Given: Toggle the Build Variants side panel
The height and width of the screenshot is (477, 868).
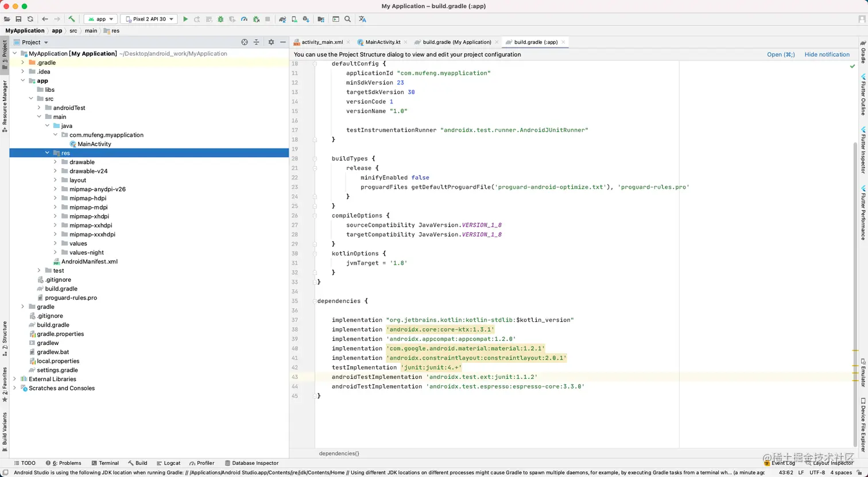Looking at the screenshot, I should tap(5, 432).
